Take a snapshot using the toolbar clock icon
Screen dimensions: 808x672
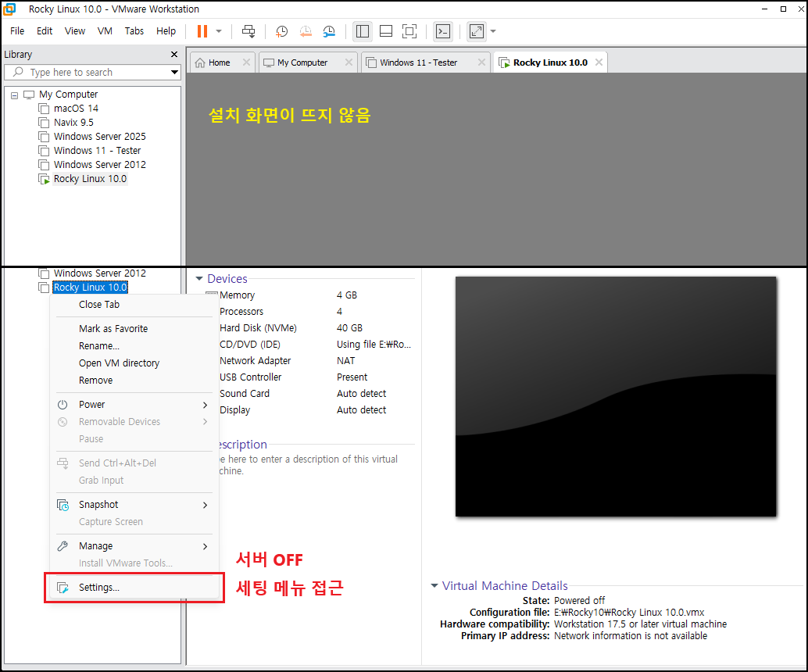281,31
